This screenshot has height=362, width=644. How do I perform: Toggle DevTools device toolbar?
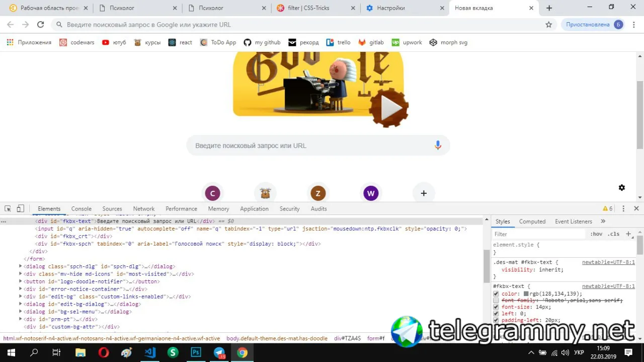coord(21,208)
